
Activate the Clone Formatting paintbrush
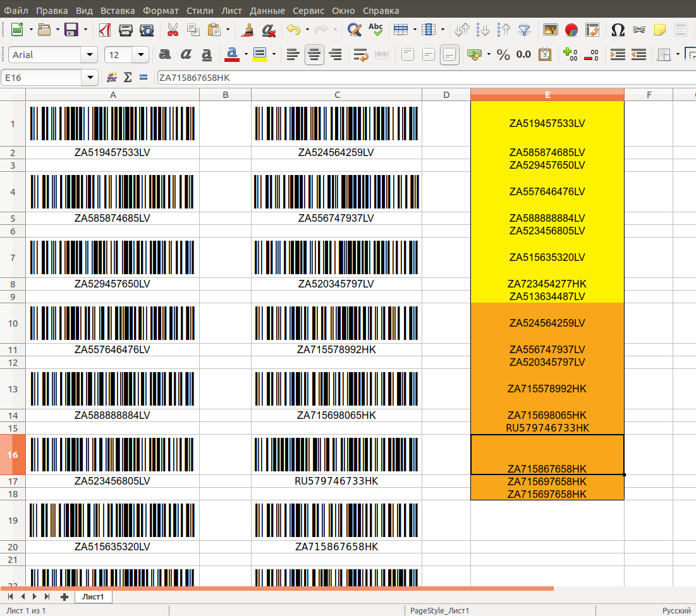(x=247, y=30)
